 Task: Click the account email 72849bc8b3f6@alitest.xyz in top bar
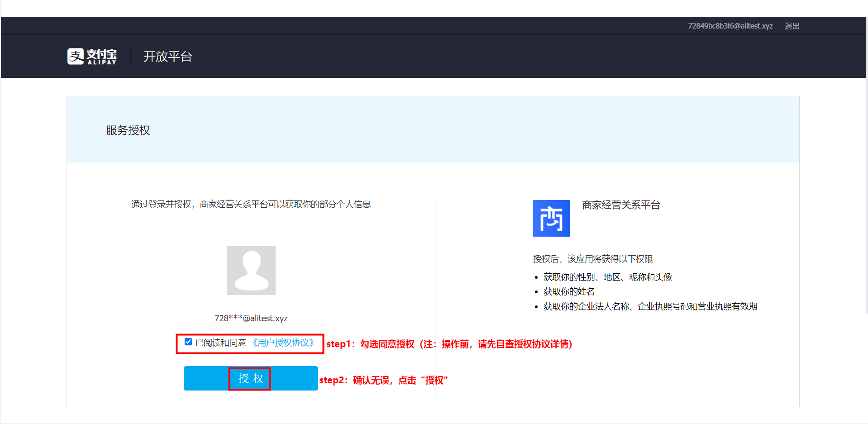tap(730, 26)
